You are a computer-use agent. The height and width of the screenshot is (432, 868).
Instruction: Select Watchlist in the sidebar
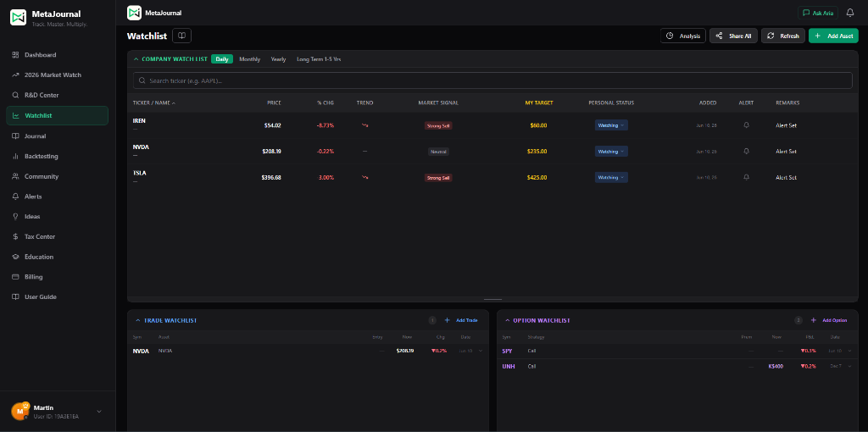57,115
